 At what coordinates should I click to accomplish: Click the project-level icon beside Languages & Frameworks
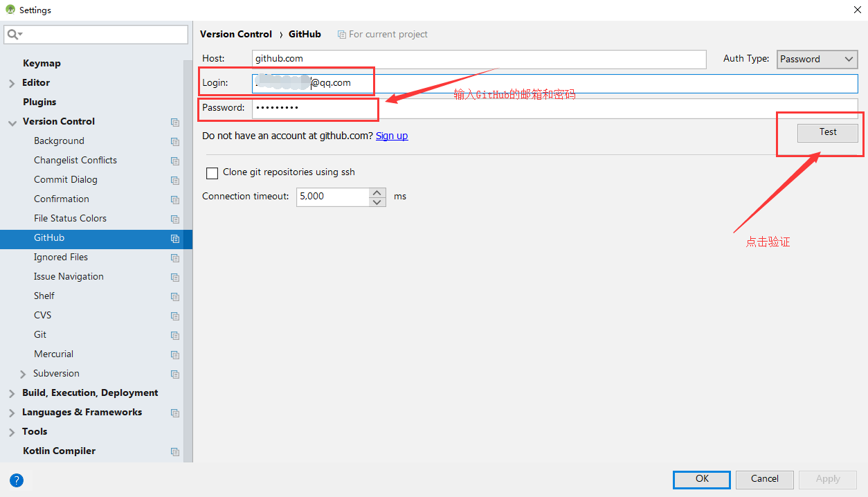pos(175,413)
